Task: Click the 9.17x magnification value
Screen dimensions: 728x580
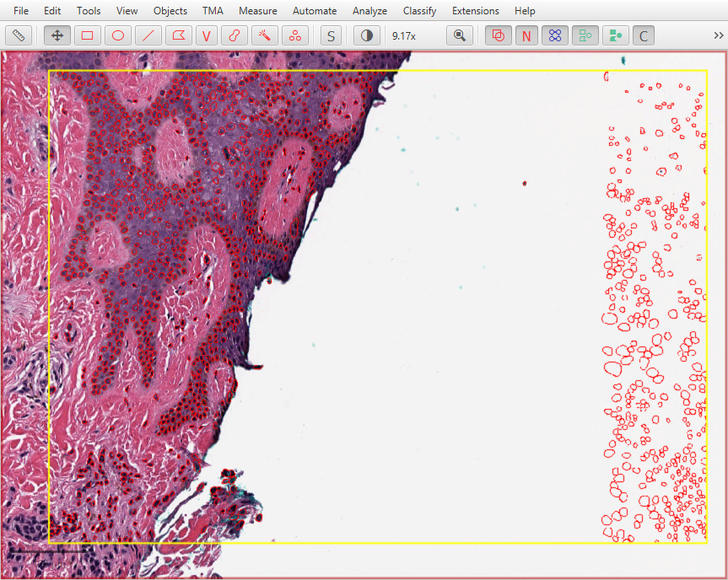Action: pyautogui.click(x=404, y=35)
